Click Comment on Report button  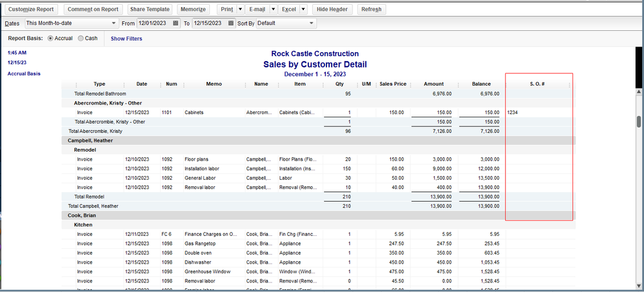(x=93, y=10)
